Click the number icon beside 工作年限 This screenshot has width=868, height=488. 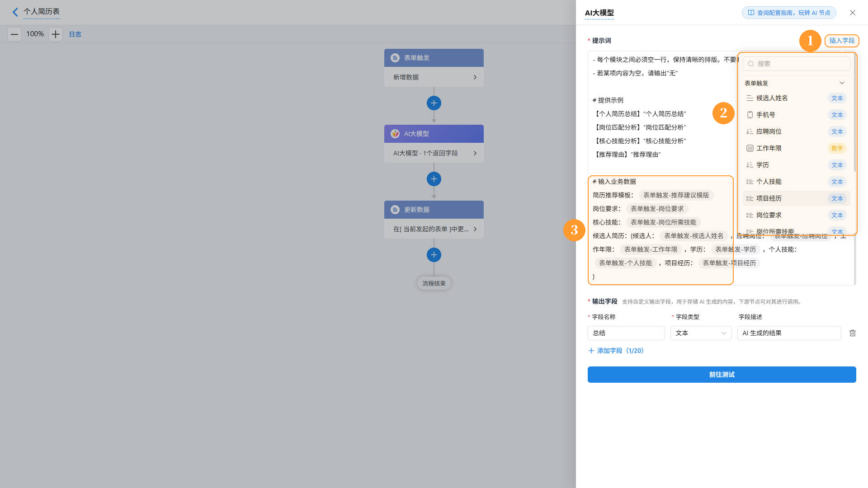(750, 148)
